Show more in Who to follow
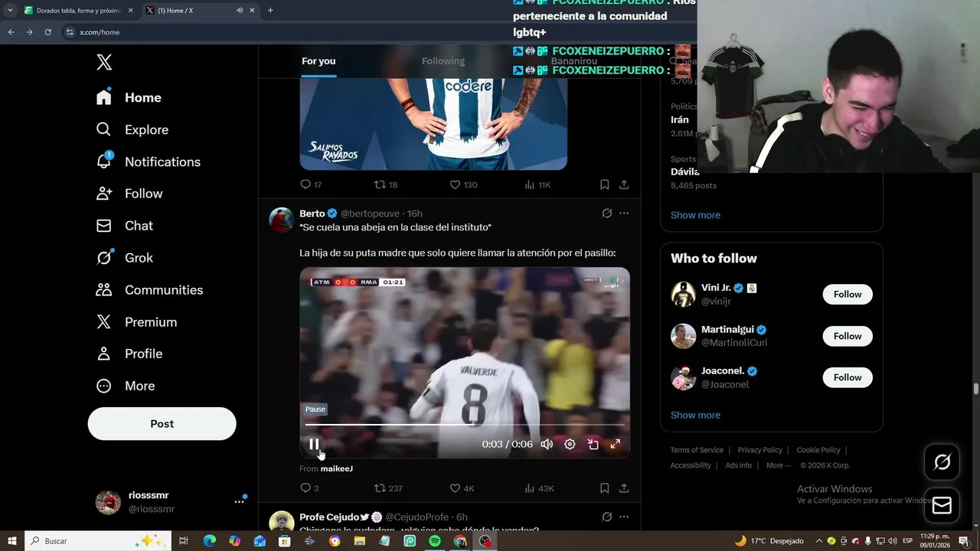980x551 pixels. [695, 415]
